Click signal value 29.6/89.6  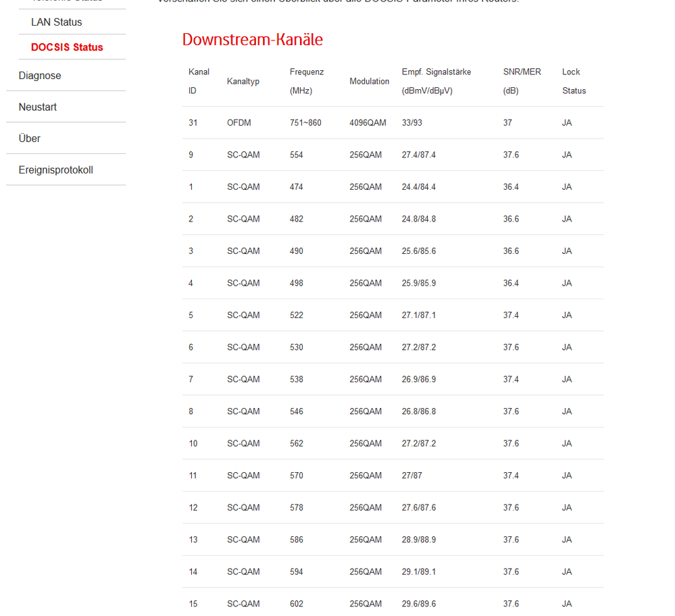418,604
